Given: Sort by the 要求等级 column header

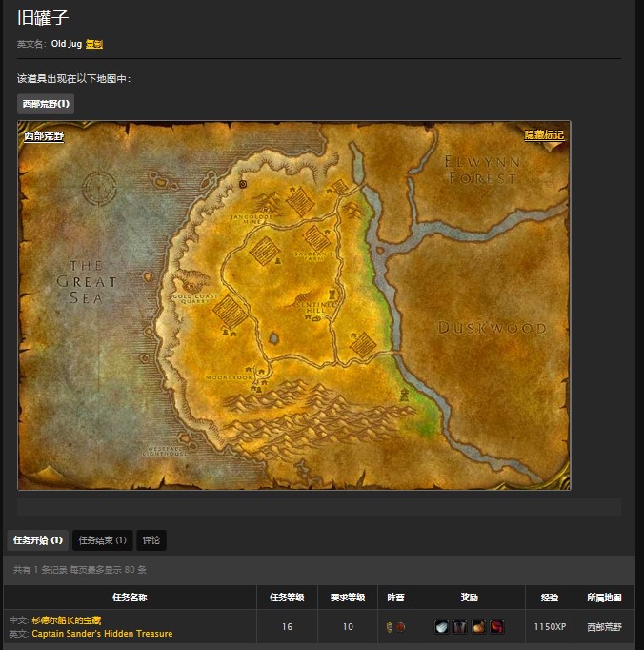Looking at the screenshot, I should (x=348, y=598).
